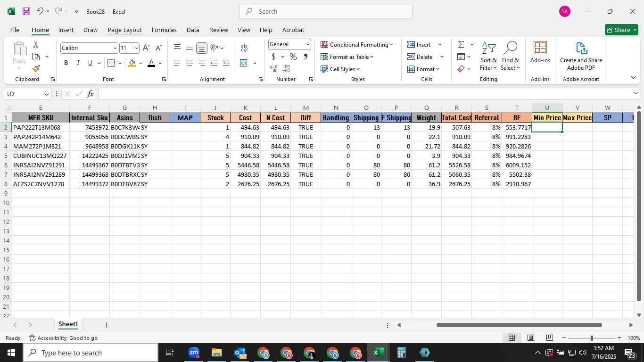Switch to Page Layout view in status bar
Screen dimensions: 644x362
(x=531, y=338)
